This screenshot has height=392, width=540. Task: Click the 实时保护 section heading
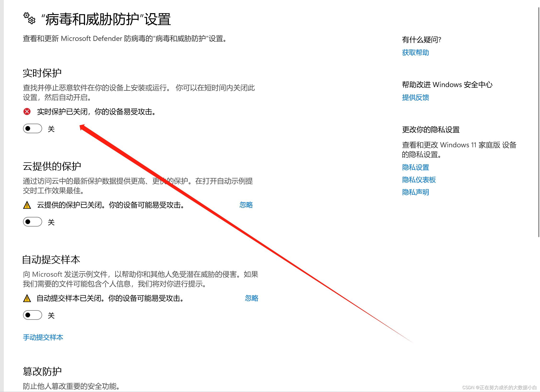(42, 73)
